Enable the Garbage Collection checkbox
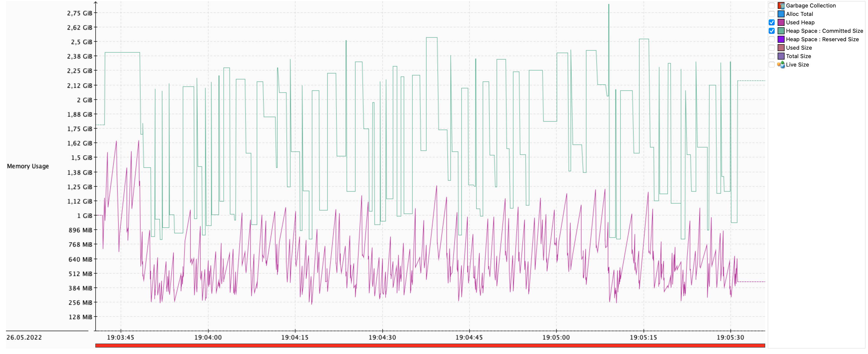Viewport: 868px width, 354px height. (x=772, y=5)
